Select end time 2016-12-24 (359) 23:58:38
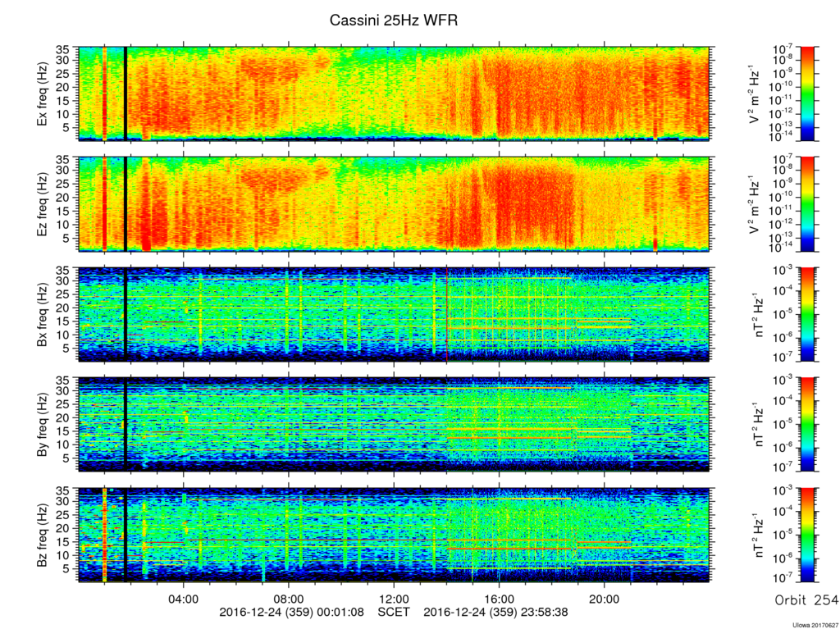The height and width of the screenshot is (629, 840). 495,612
